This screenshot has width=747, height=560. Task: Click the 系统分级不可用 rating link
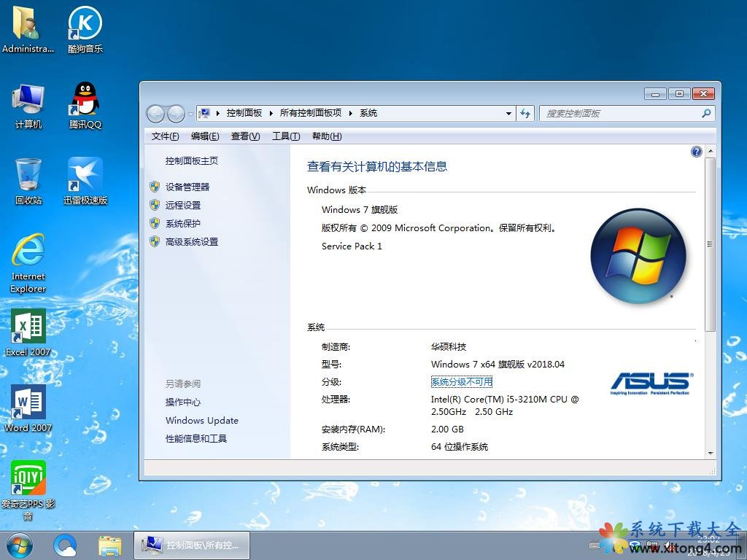coord(462,382)
